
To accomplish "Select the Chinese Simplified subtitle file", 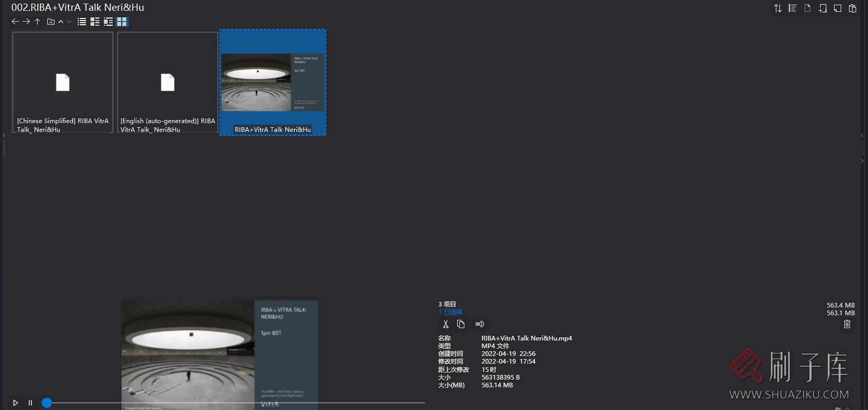I will click(x=63, y=82).
